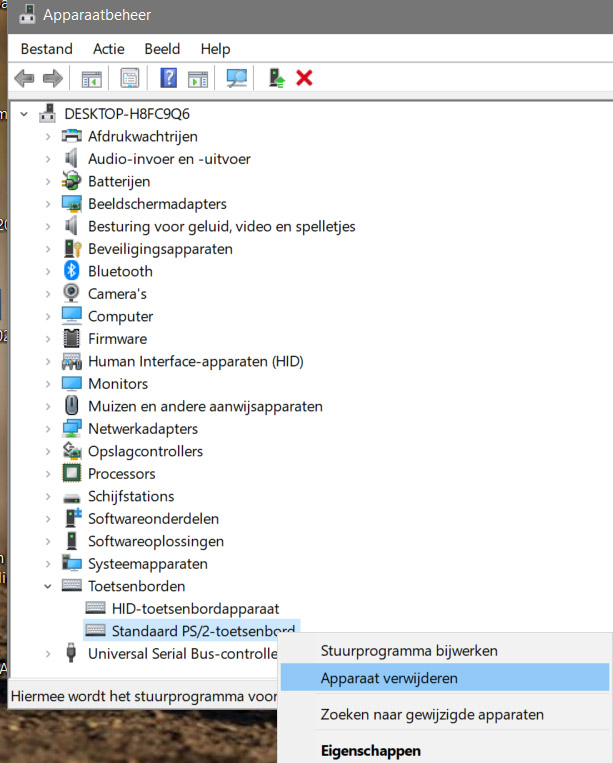Click the Forward arrow toolbar button
The width and height of the screenshot is (613, 763).
(x=52, y=78)
